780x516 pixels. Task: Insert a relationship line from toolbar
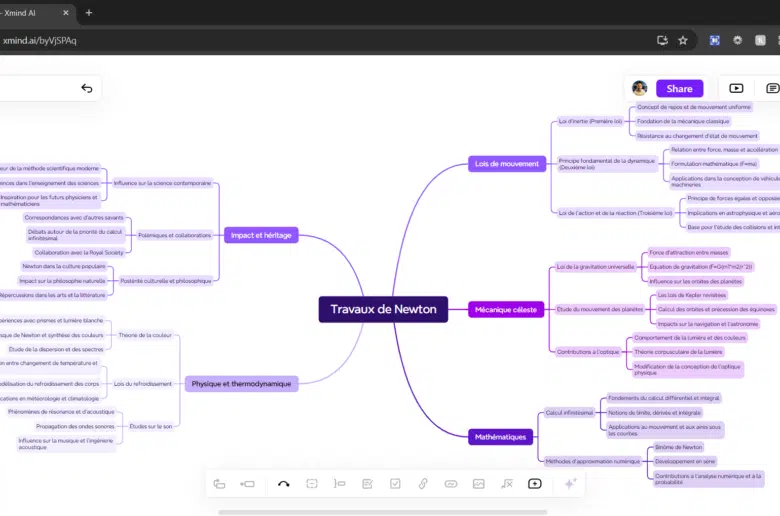pos(284,484)
